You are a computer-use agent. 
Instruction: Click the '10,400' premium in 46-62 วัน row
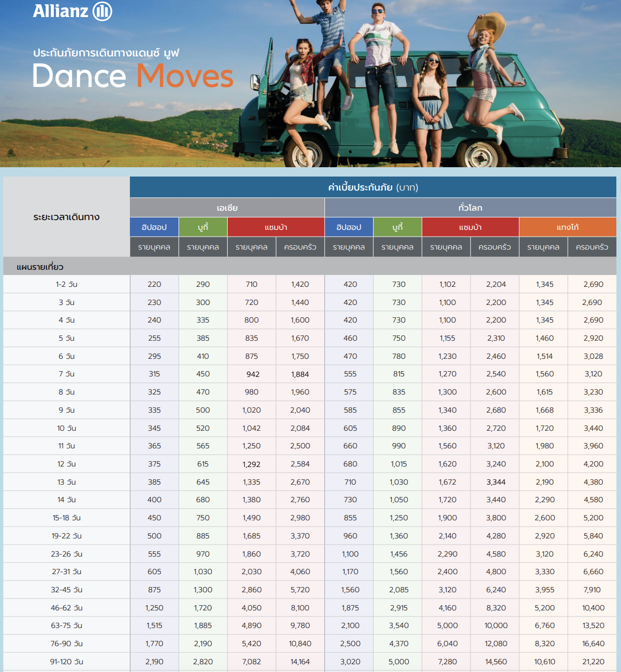[593, 608]
